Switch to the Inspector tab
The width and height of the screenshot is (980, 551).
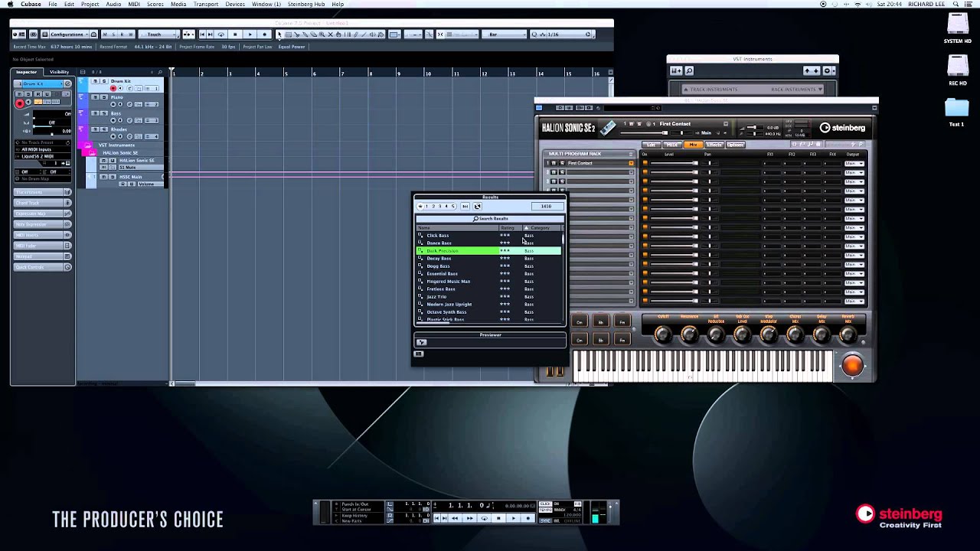[x=27, y=72]
